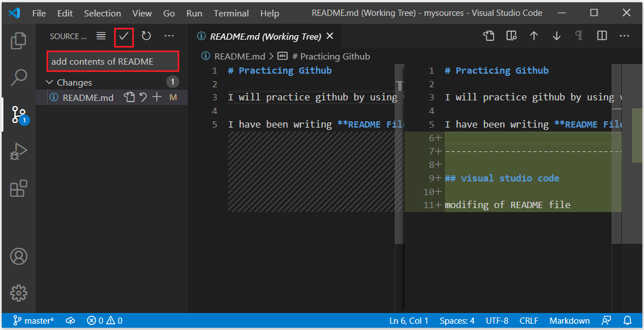Viewport: 644px width, 330px height.
Task: Click the master* branch indicator
Action: click(33, 320)
